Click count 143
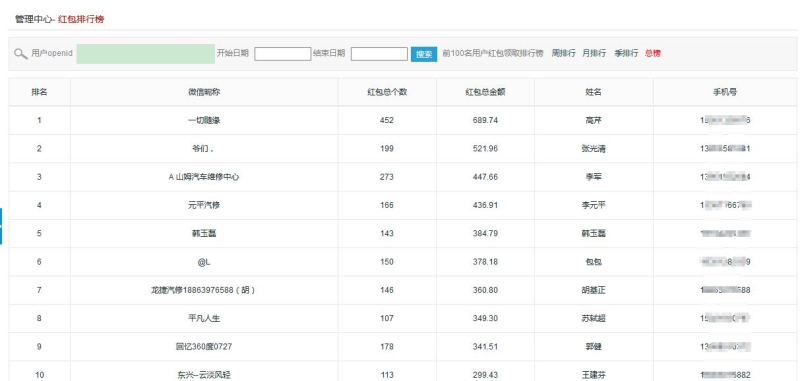 [x=387, y=234]
